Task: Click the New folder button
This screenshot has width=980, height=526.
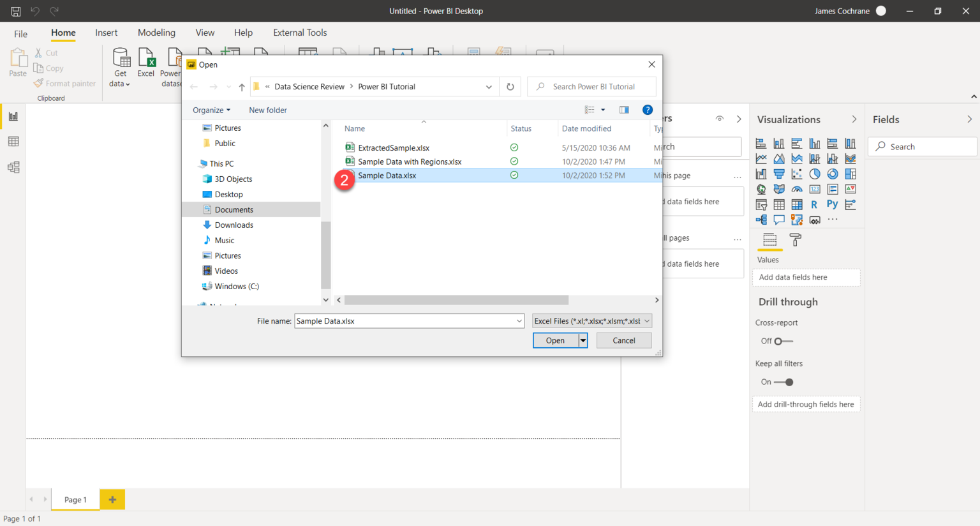Action: [267, 110]
